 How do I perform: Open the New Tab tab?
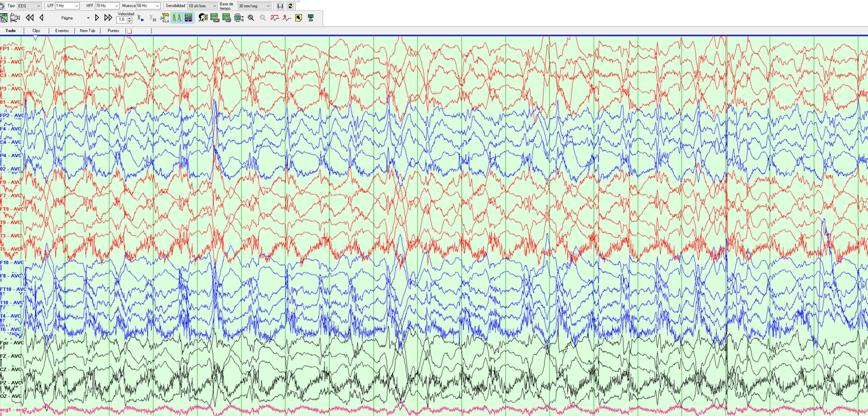(87, 31)
